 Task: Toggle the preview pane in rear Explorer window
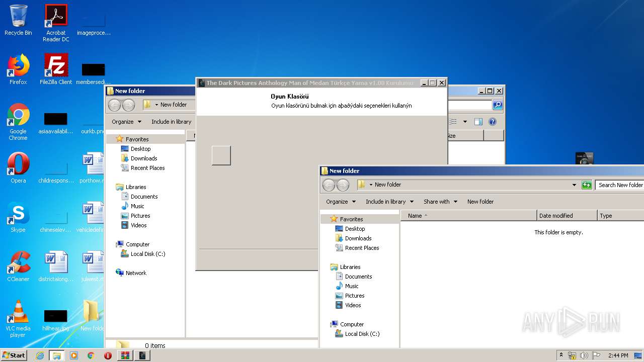coord(478,122)
